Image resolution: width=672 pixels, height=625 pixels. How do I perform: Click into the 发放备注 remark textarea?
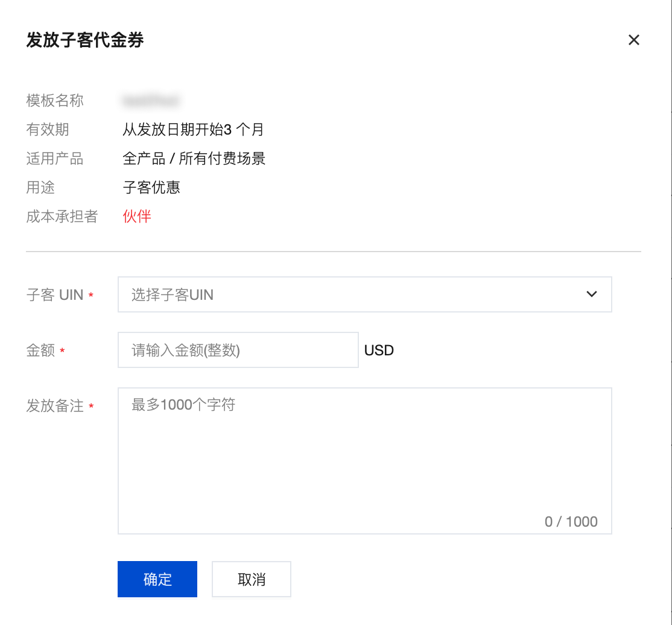[365, 461]
